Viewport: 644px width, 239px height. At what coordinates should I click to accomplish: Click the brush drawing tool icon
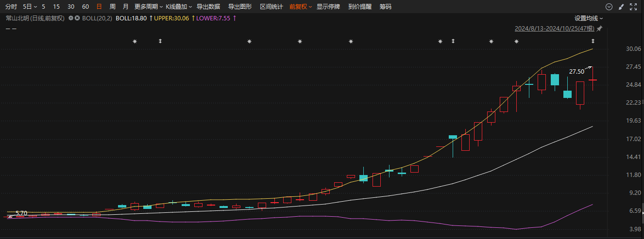click(x=621, y=7)
